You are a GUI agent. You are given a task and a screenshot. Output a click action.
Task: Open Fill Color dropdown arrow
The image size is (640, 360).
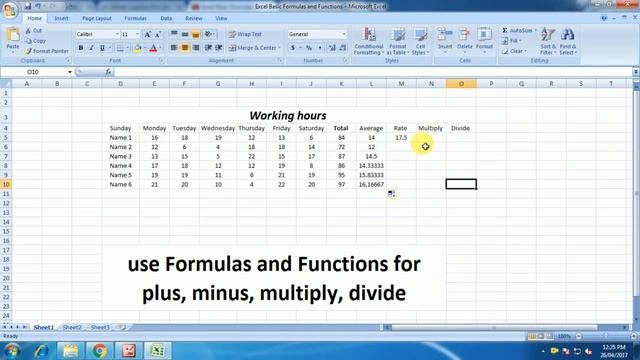click(x=144, y=48)
